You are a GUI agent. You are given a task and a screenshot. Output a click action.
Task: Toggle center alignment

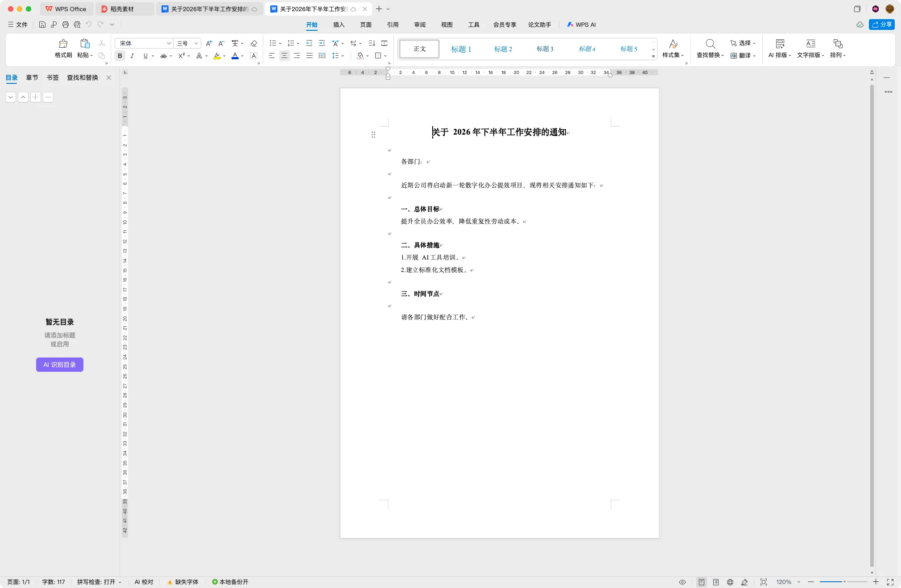point(284,56)
